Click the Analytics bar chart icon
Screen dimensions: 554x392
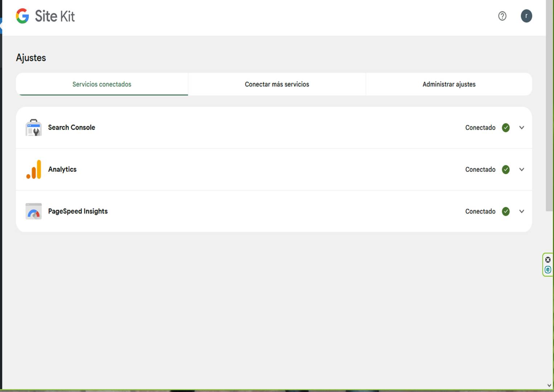click(34, 170)
